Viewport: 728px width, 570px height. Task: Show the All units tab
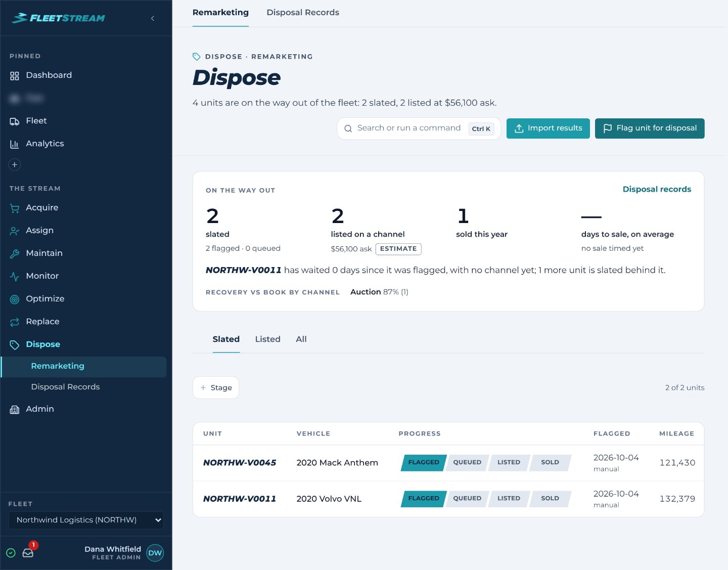[301, 339]
